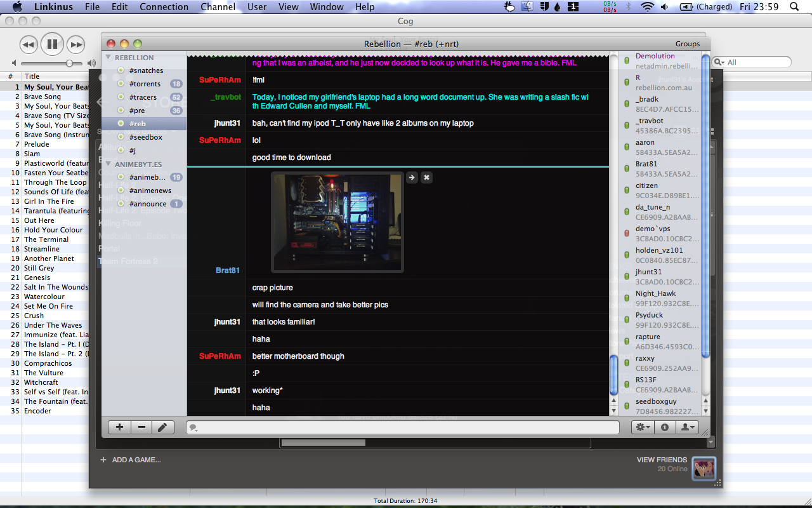The width and height of the screenshot is (812, 508).
Task: Open embedded image with arrow button
Action: click(x=412, y=177)
